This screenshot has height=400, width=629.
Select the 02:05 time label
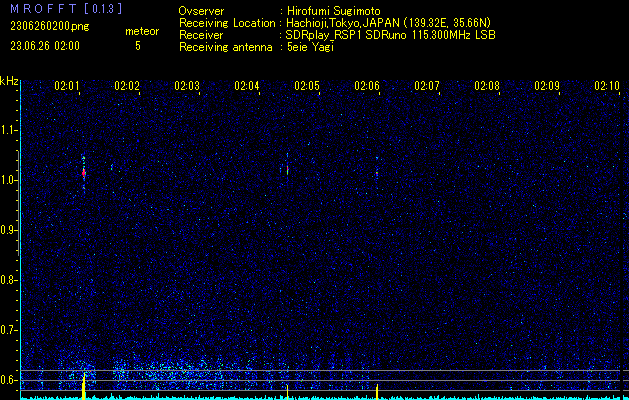tap(307, 87)
